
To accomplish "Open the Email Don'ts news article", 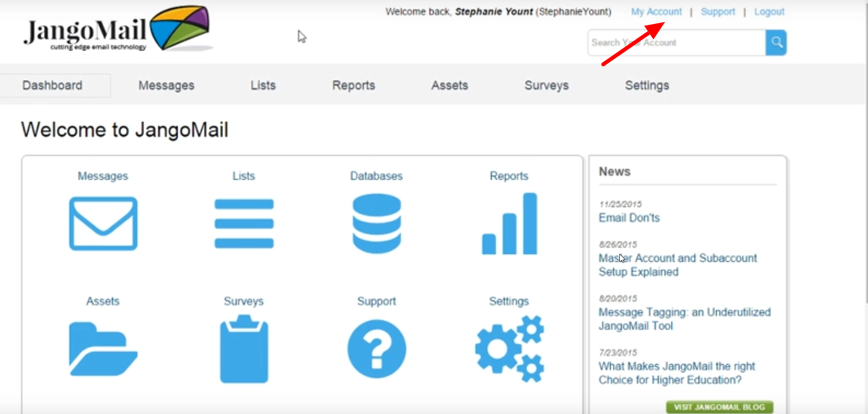I will 629,218.
